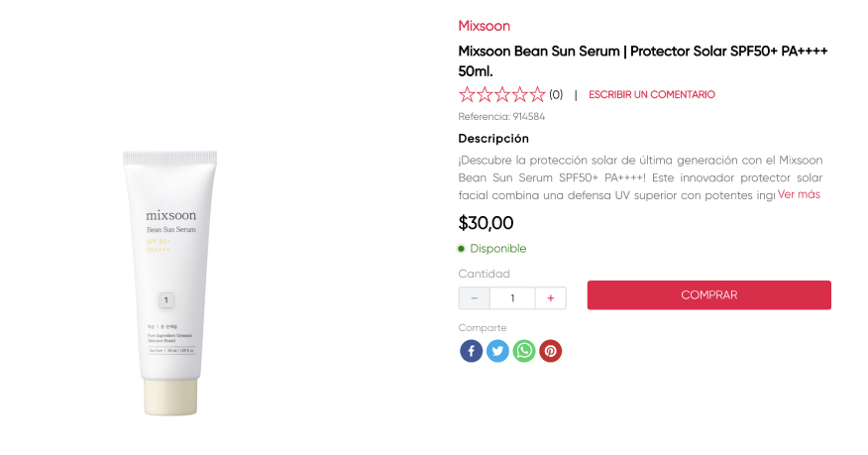
Task: Click the product title heading
Action: pos(642,60)
